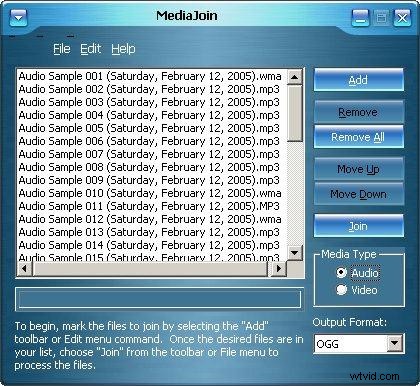This screenshot has height=386, width=420.
Task: Click the Move Up button
Action: tap(359, 169)
